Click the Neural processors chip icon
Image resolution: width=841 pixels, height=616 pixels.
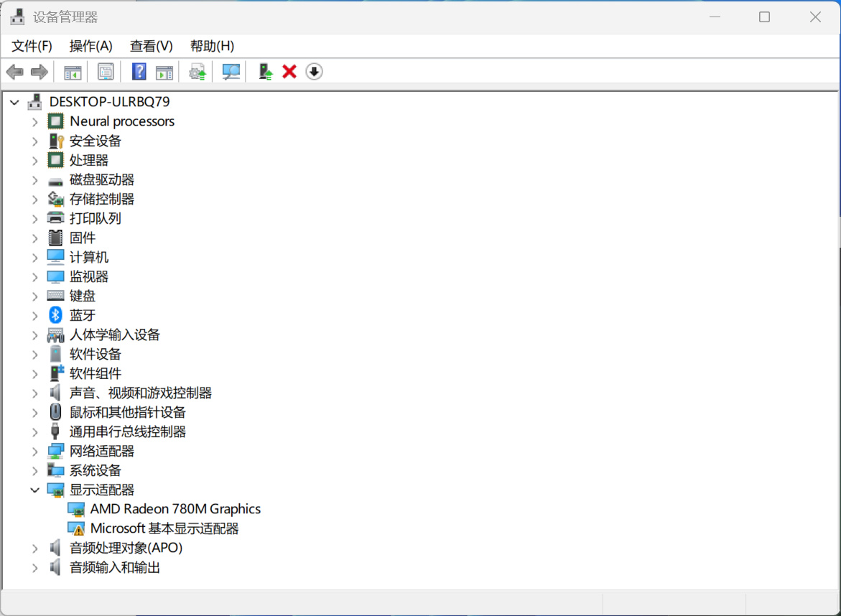pyautogui.click(x=55, y=121)
